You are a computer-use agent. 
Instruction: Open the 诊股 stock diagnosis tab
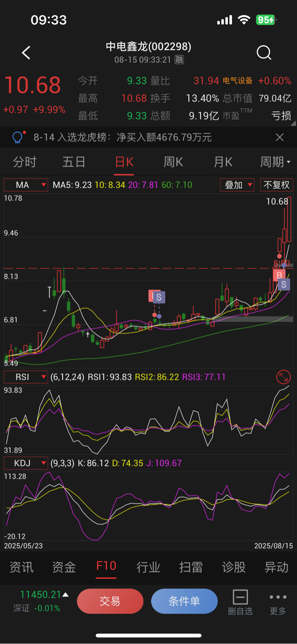(234, 567)
